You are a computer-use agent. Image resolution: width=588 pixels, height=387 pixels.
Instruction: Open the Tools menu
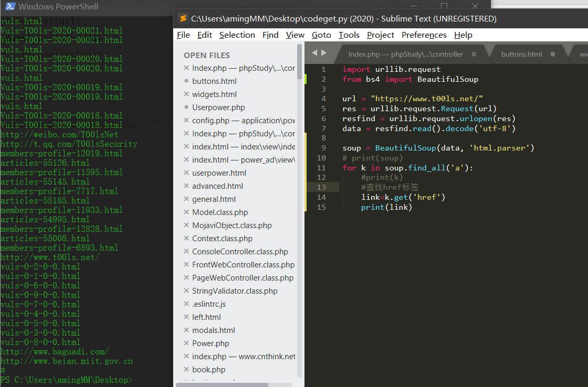pyautogui.click(x=349, y=35)
